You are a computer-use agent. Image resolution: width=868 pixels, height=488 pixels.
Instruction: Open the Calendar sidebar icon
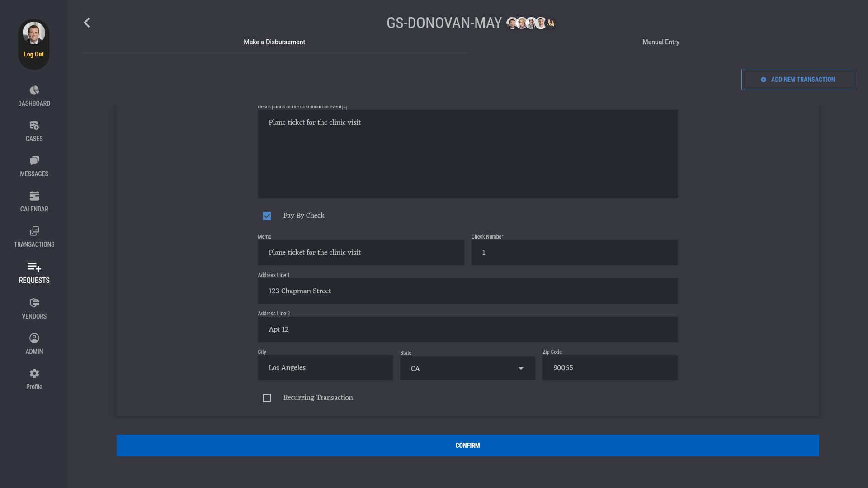(34, 196)
